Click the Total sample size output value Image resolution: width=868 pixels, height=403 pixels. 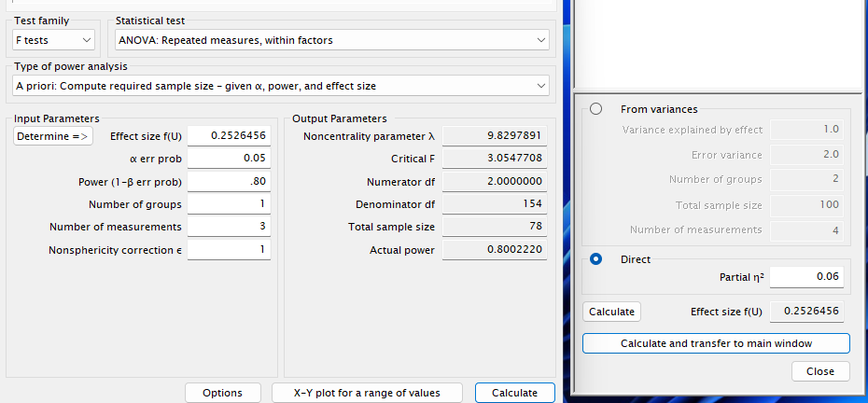tap(495, 227)
